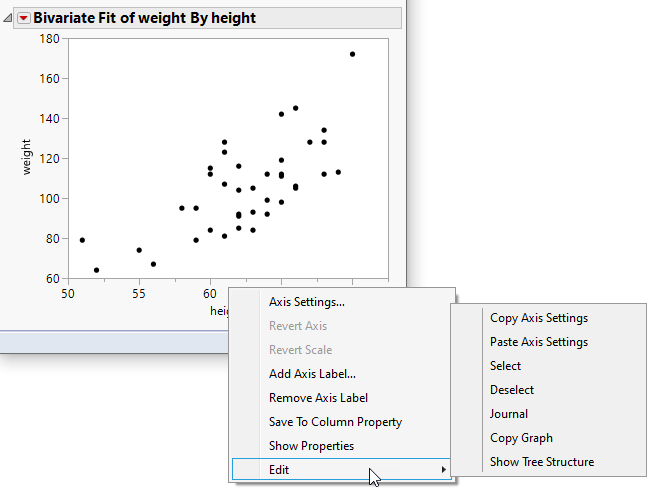Choose Journal from the submenu

click(x=509, y=414)
